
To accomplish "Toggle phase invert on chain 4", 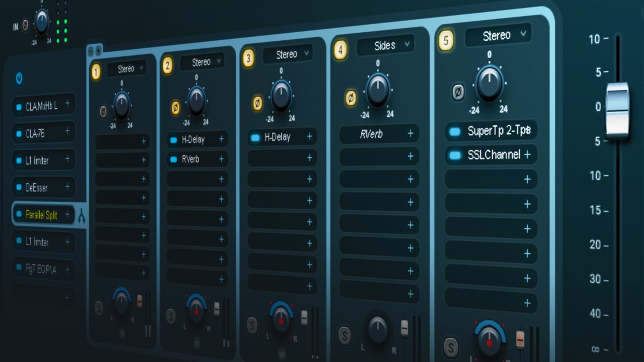I will 351,98.
